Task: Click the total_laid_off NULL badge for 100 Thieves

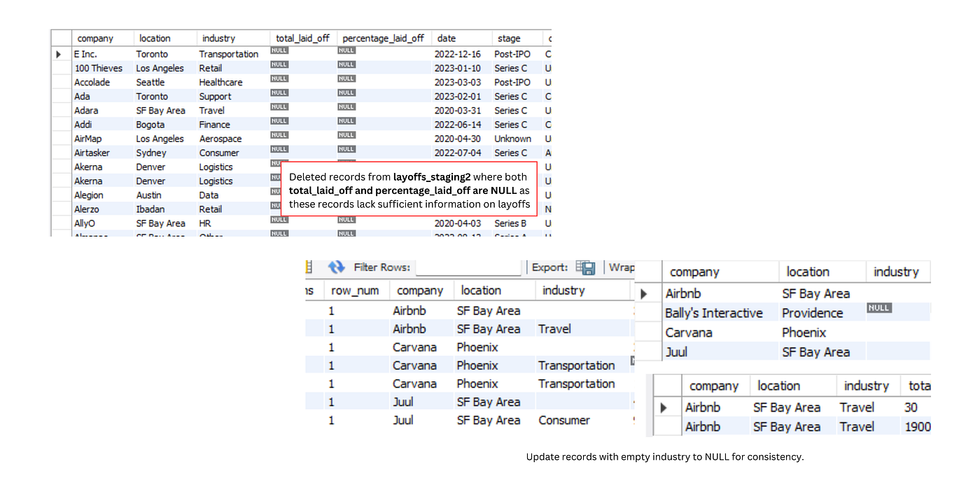Action: 279,64
